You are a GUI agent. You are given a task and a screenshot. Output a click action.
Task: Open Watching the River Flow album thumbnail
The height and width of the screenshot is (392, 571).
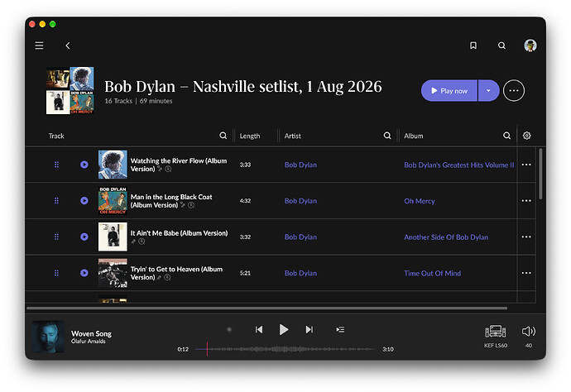(x=113, y=165)
